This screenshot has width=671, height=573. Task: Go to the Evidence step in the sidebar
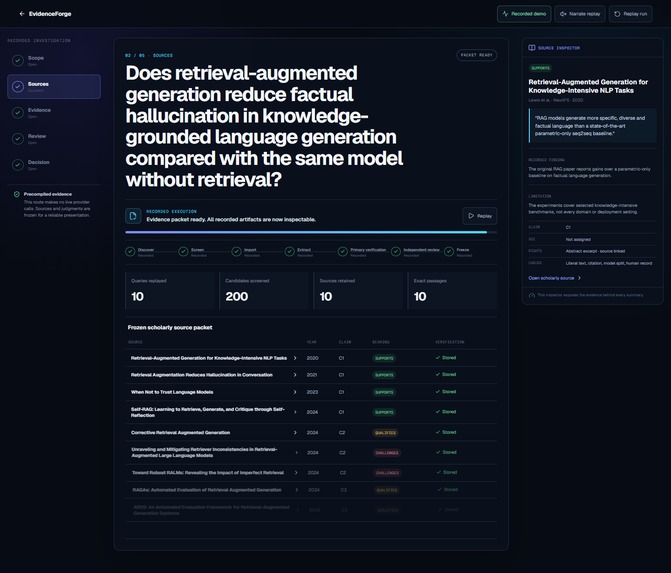(x=54, y=113)
